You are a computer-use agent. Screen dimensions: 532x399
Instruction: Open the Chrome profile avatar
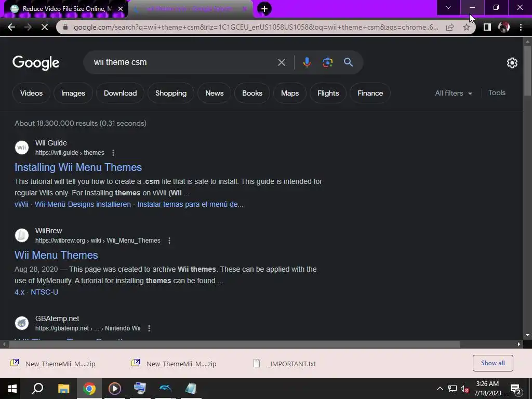(504, 27)
